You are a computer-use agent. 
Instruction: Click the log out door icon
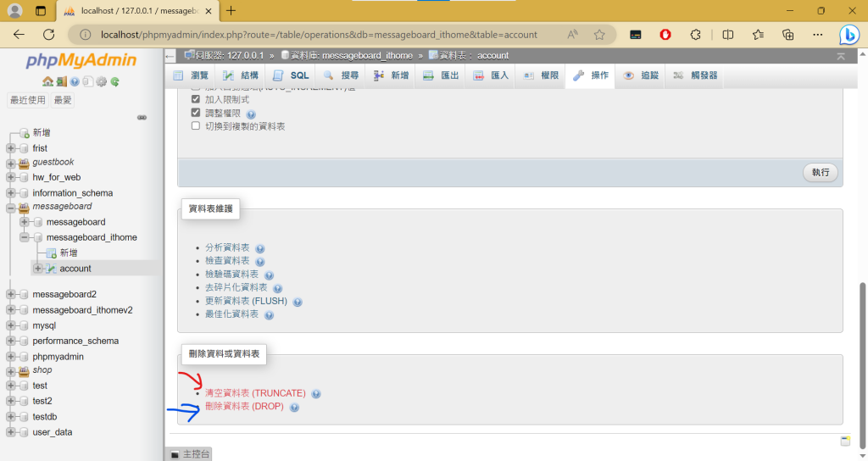click(61, 82)
